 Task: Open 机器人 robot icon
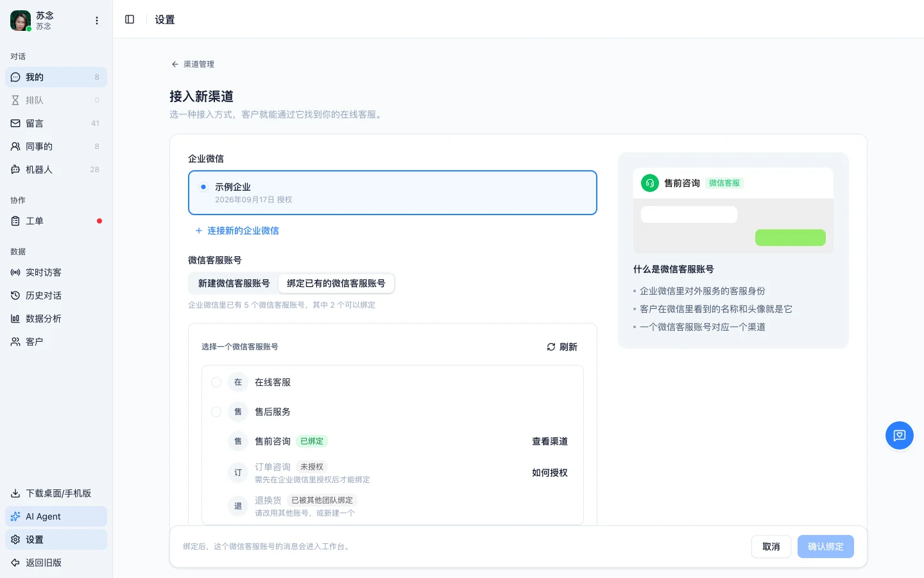click(15, 170)
